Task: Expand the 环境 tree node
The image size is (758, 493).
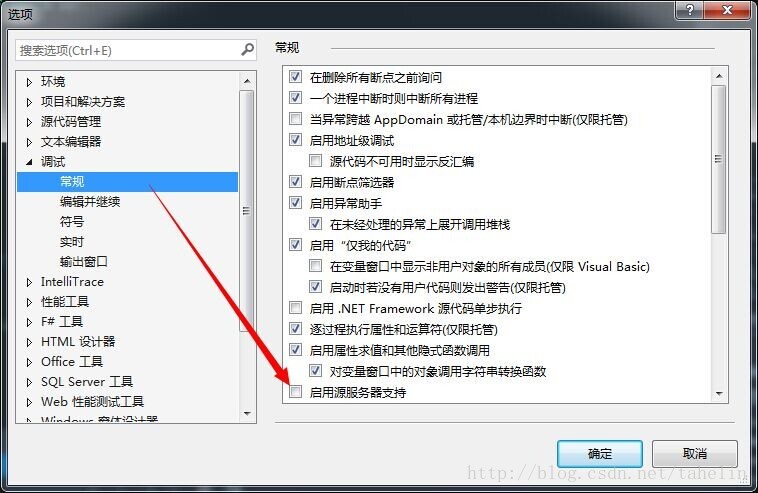Action: 29,82
